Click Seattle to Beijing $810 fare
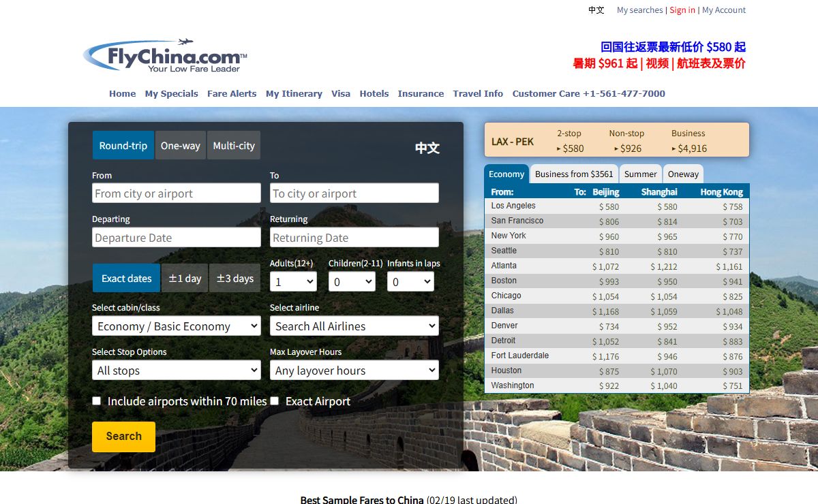Image resolution: width=818 pixels, height=504 pixels. pyautogui.click(x=609, y=252)
